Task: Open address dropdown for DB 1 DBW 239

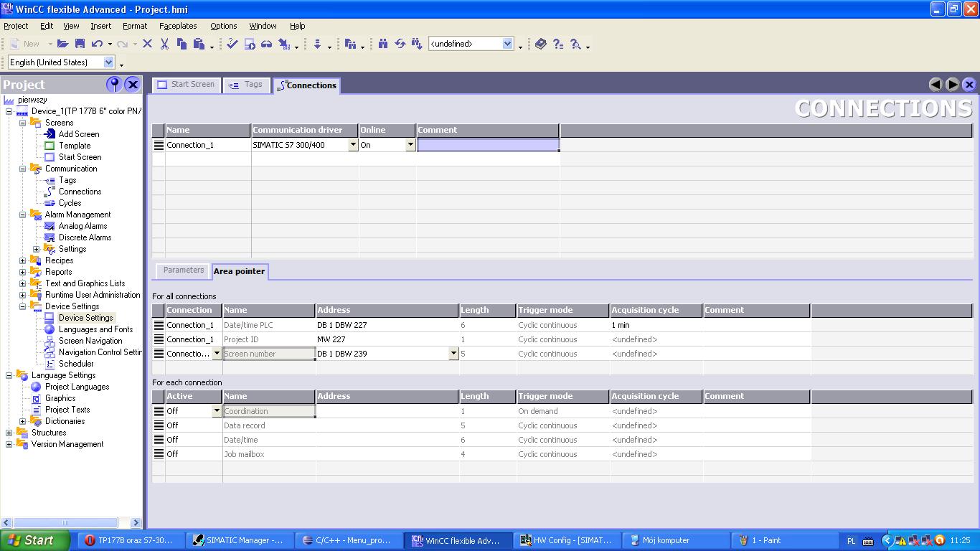Action: click(x=453, y=354)
